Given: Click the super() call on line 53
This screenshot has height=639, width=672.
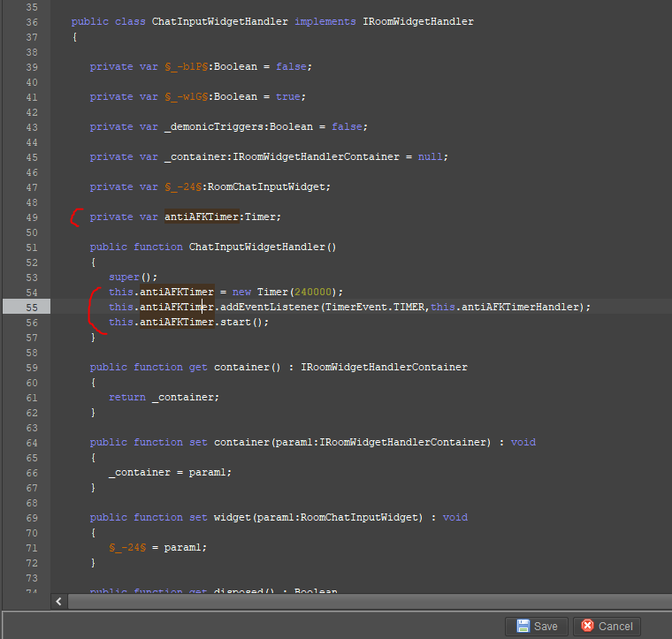Looking at the screenshot, I should pyautogui.click(x=133, y=278).
